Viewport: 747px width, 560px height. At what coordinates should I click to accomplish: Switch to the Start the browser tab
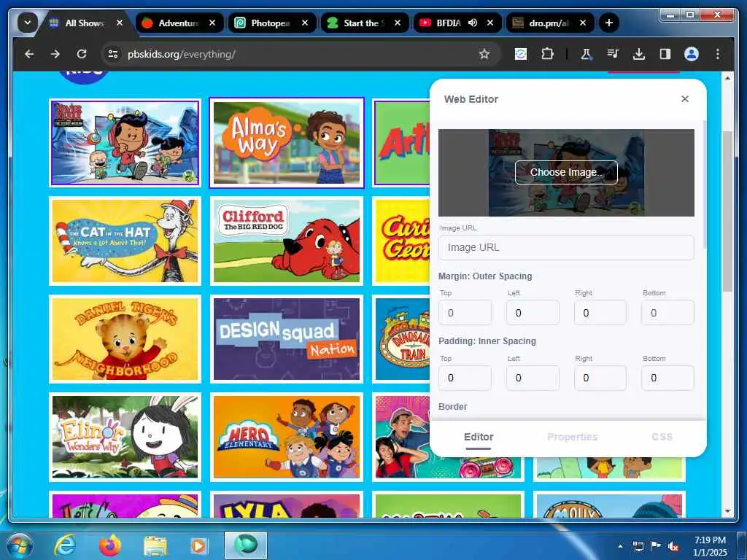365,23
